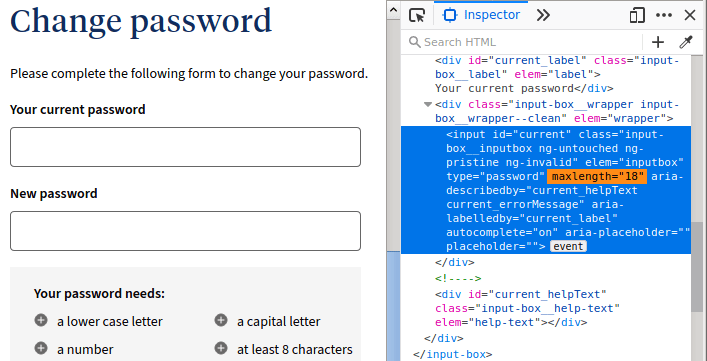
Task: Open devtools three-dots options menu
Action: pyautogui.click(x=664, y=15)
